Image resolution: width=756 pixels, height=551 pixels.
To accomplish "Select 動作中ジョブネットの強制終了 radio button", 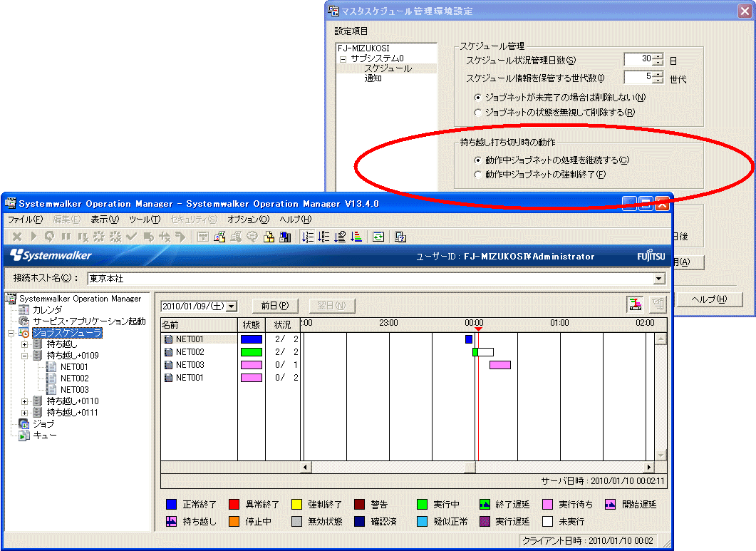I will [x=478, y=175].
